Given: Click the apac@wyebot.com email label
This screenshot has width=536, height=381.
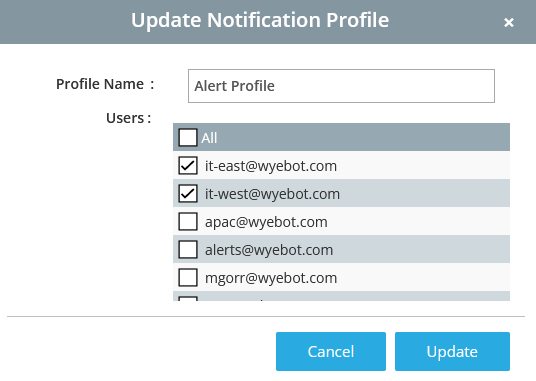Looking at the screenshot, I should 266,222.
